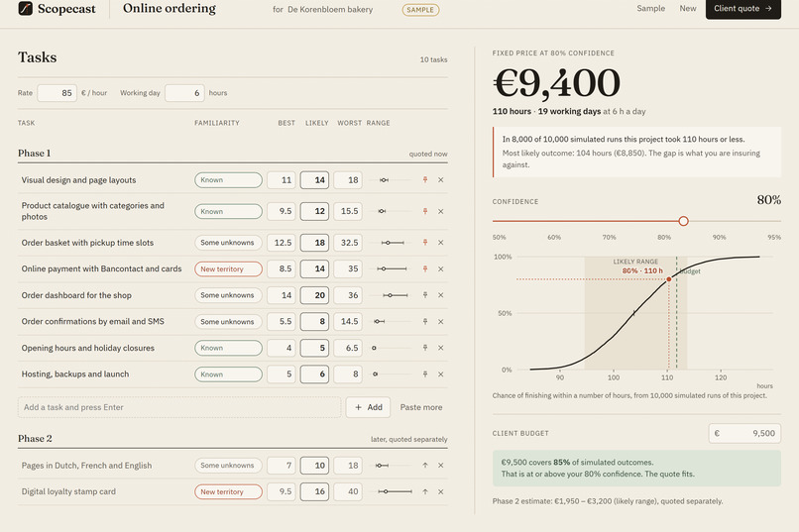This screenshot has height=532, width=799.
Task: Change familiarity of Visual design task
Action: [228, 179]
